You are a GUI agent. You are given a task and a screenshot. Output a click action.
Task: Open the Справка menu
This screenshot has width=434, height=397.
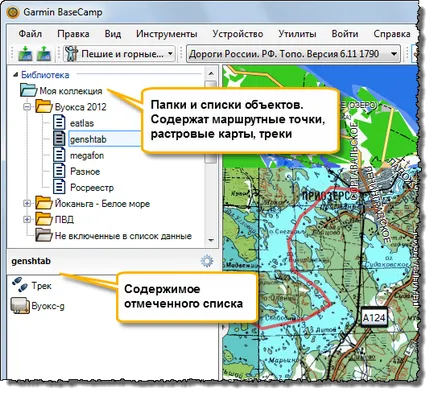click(x=392, y=34)
